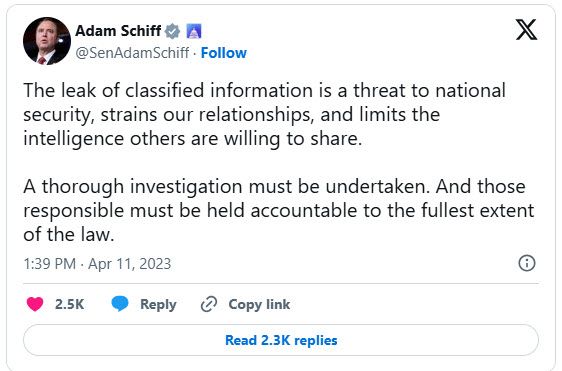
Task: Click the Adam Schiff display name
Action: [x=118, y=31]
